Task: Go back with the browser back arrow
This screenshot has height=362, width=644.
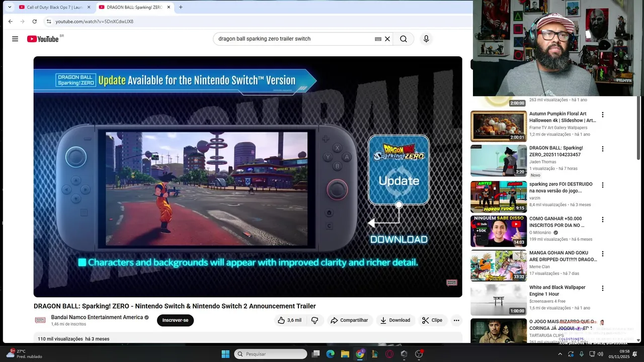Action: pyautogui.click(x=10, y=22)
